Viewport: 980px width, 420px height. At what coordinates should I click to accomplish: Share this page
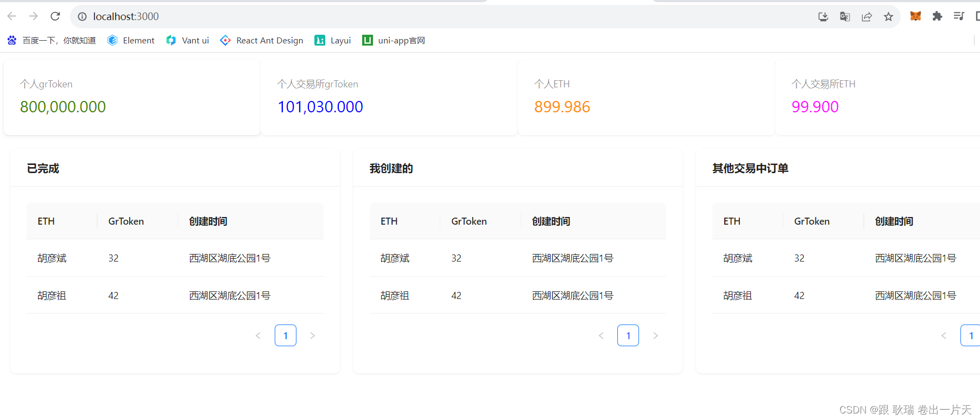point(867,17)
